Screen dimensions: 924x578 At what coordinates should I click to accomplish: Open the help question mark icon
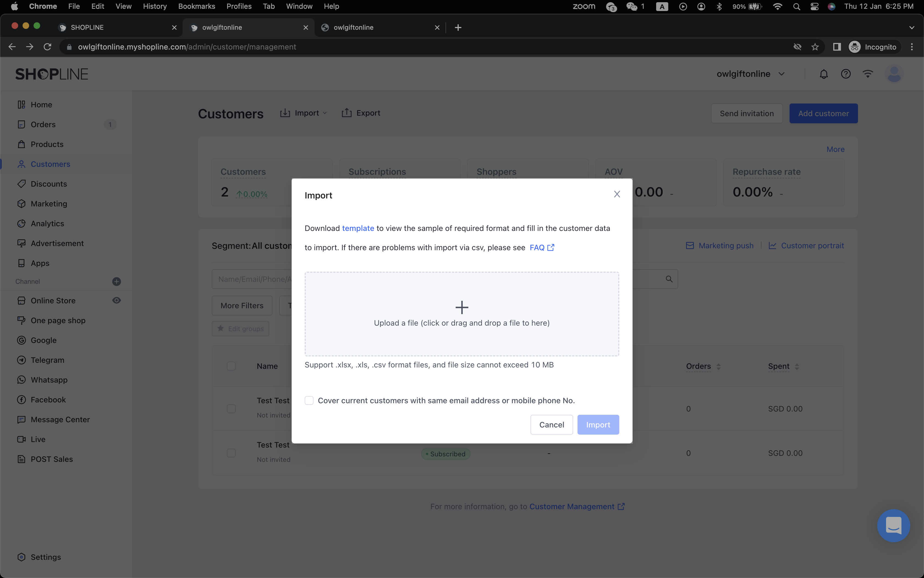[846, 74]
